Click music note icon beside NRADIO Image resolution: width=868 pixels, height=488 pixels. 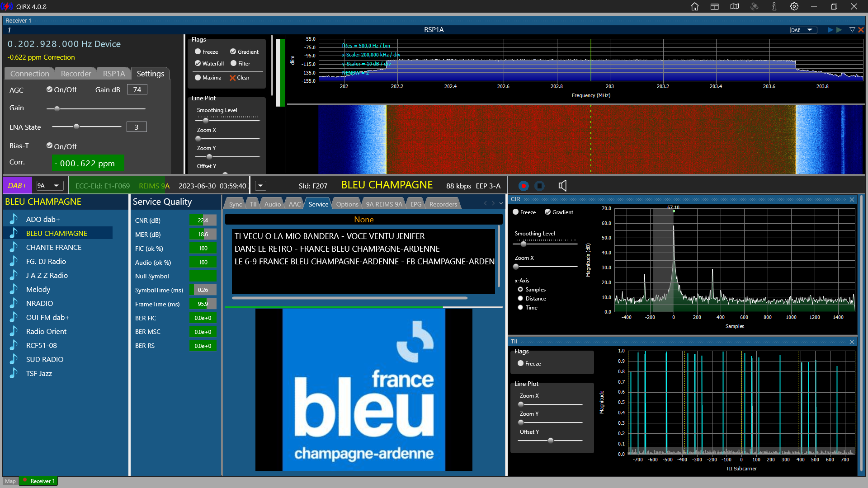(14, 303)
